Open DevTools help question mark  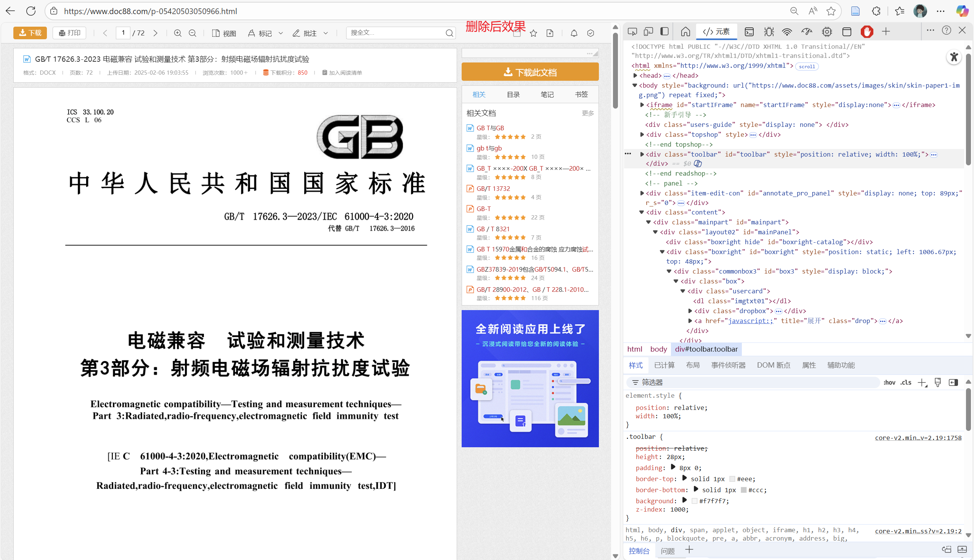pyautogui.click(x=946, y=30)
